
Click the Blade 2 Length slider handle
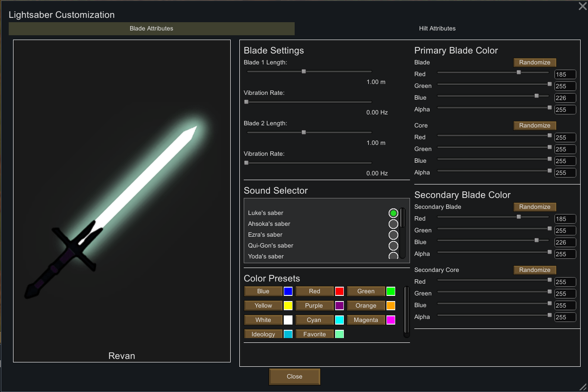coord(304,132)
